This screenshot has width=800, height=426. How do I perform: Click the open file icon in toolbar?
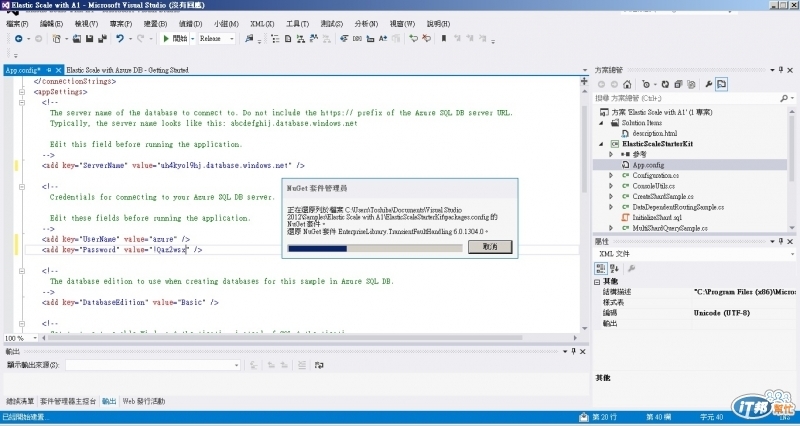point(77,39)
